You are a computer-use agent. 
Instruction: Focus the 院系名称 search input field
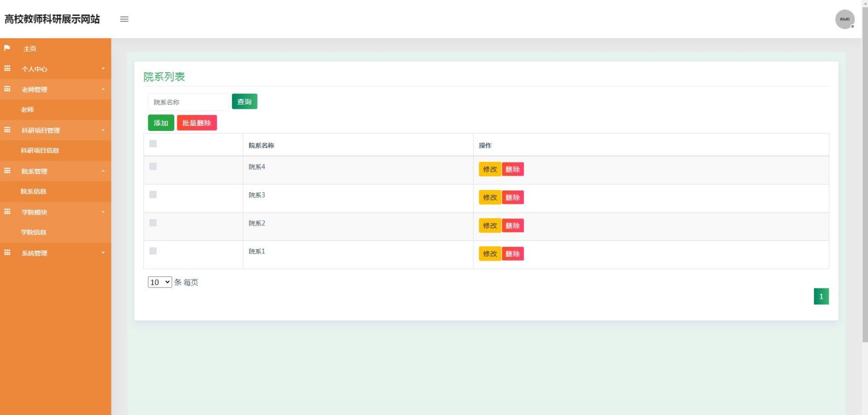tap(188, 102)
